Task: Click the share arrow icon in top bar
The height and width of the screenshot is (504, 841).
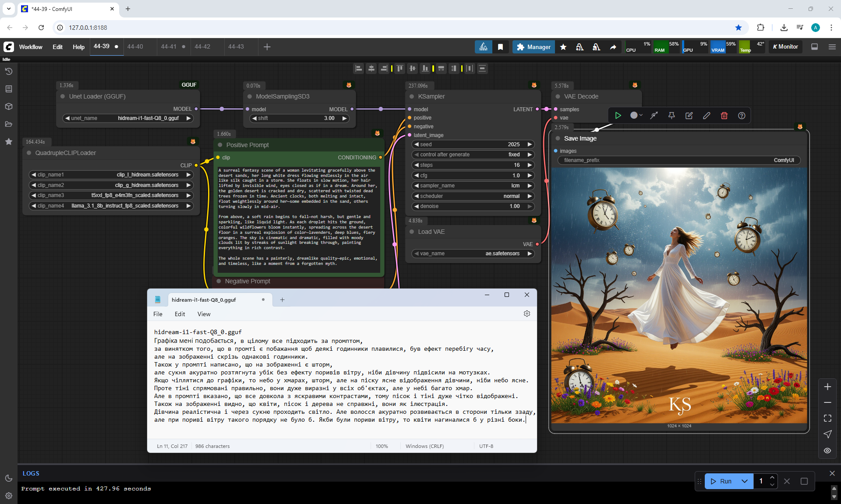Action: 613,47
